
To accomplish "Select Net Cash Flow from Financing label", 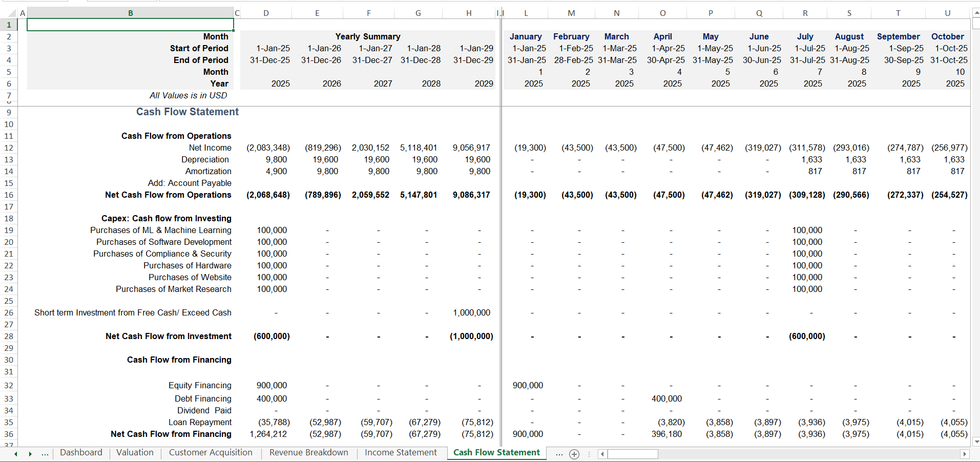I will tap(171, 434).
